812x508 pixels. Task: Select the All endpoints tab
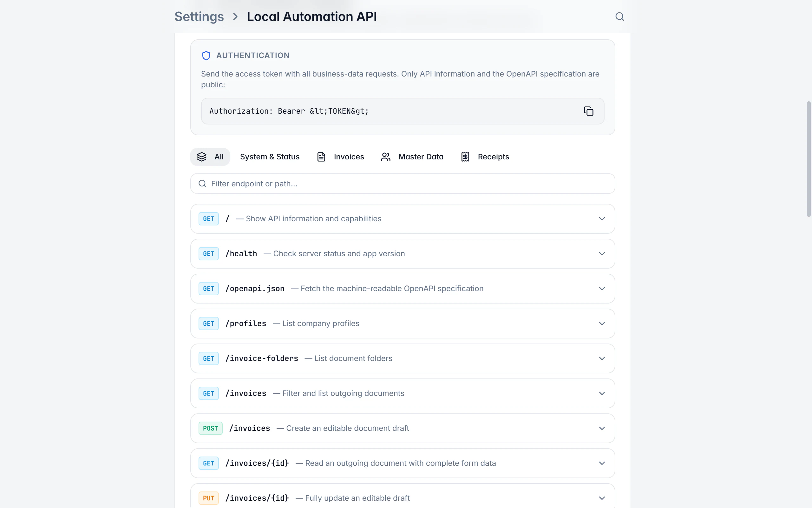coord(210,157)
